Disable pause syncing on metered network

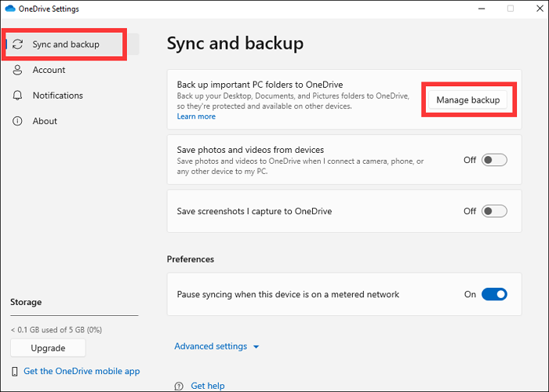click(494, 294)
